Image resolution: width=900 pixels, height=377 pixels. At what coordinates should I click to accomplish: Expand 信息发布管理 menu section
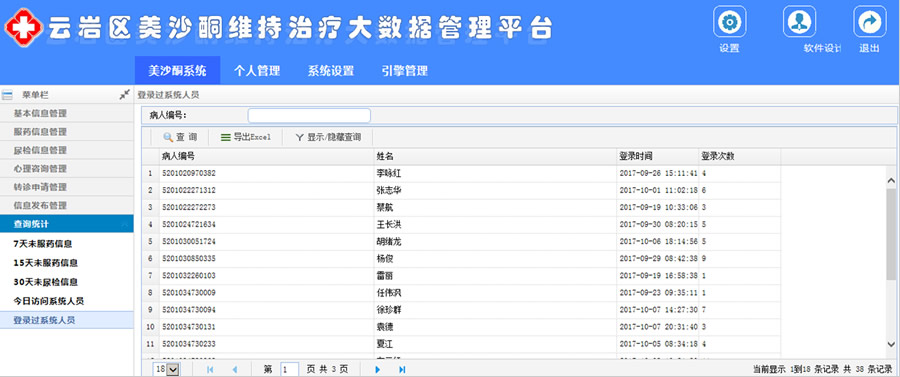[67, 205]
